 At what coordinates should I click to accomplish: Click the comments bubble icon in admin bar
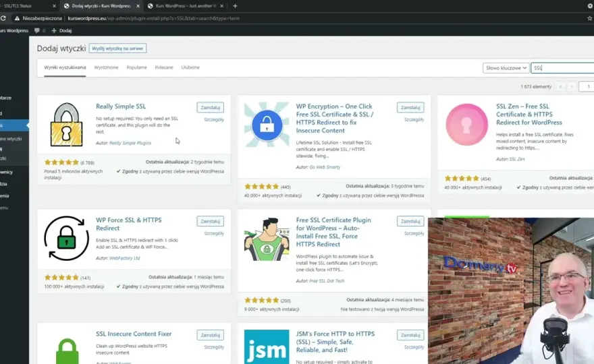click(x=36, y=30)
